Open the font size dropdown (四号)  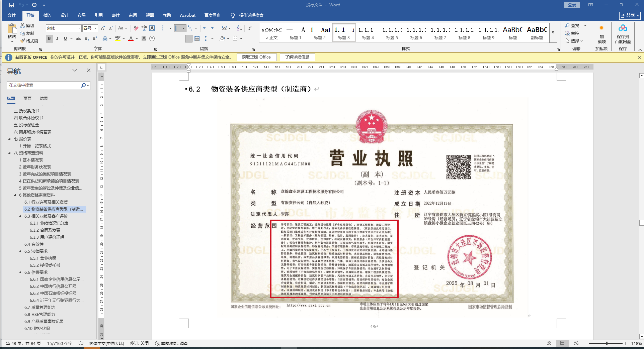pyautogui.click(x=95, y=28)
